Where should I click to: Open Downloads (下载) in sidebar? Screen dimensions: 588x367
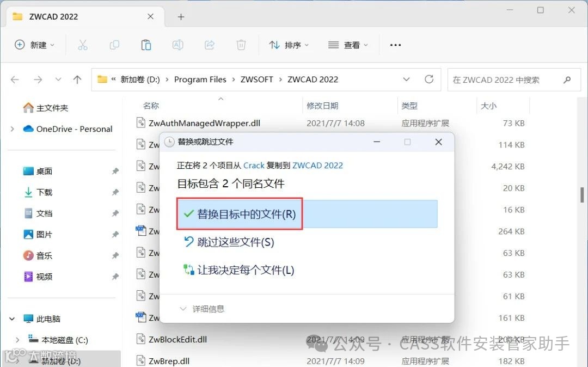[38, 192]
